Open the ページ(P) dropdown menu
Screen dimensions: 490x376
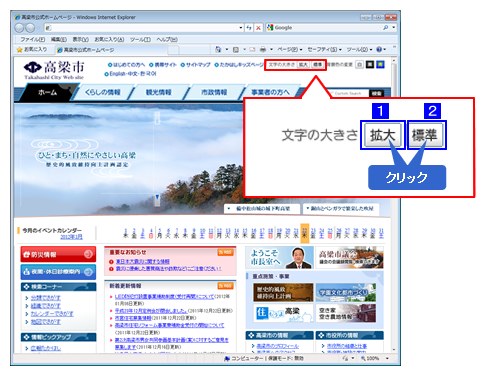pos(290,50)
